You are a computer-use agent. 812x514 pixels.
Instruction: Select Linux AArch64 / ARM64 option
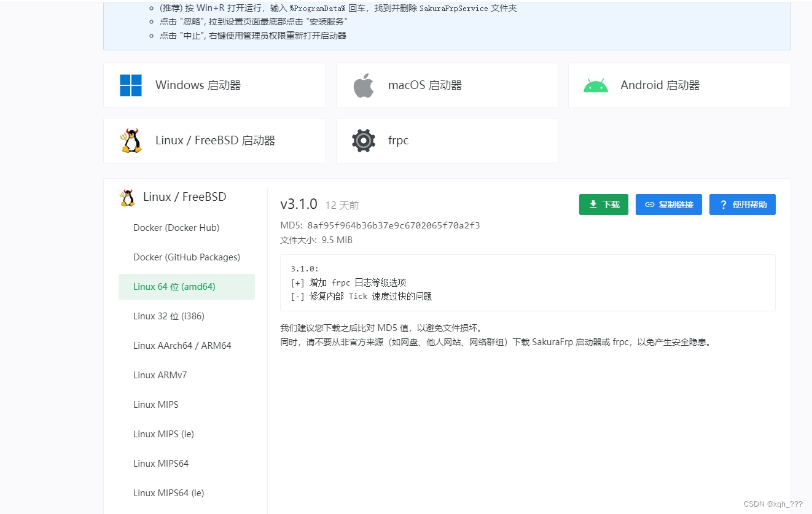[x=182, y=345]
